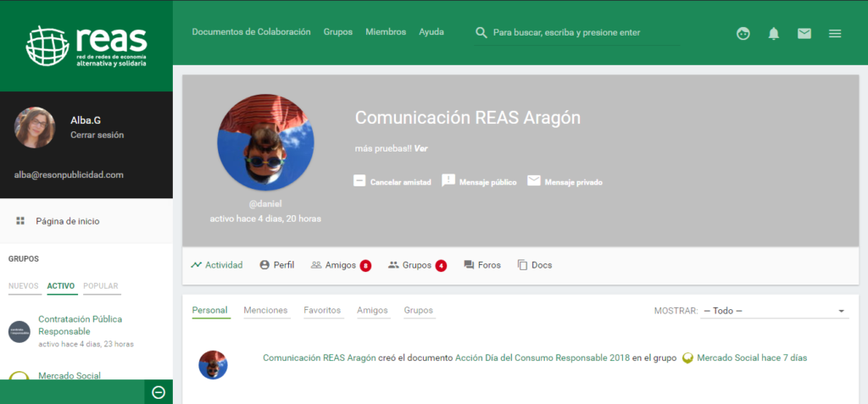Send a Mensaje privado
This screenshot has height=404, width=868.
coord(565,181)
